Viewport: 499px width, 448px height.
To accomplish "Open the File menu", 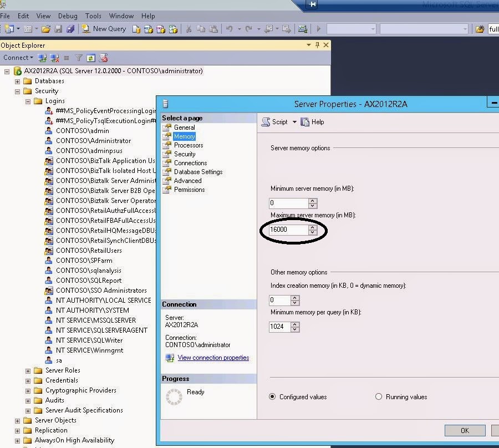I will (x=5, y=16).
